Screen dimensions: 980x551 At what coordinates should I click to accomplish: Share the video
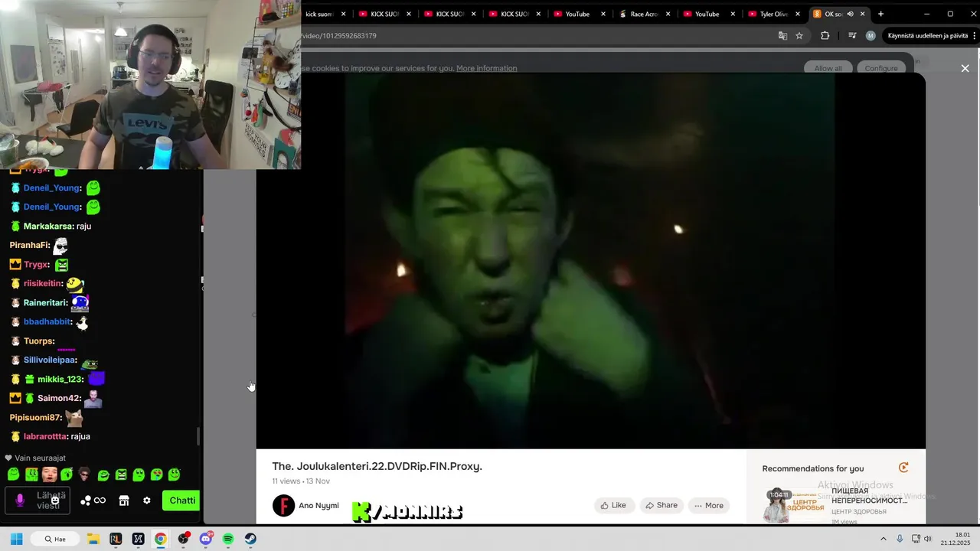pos(661,505)
